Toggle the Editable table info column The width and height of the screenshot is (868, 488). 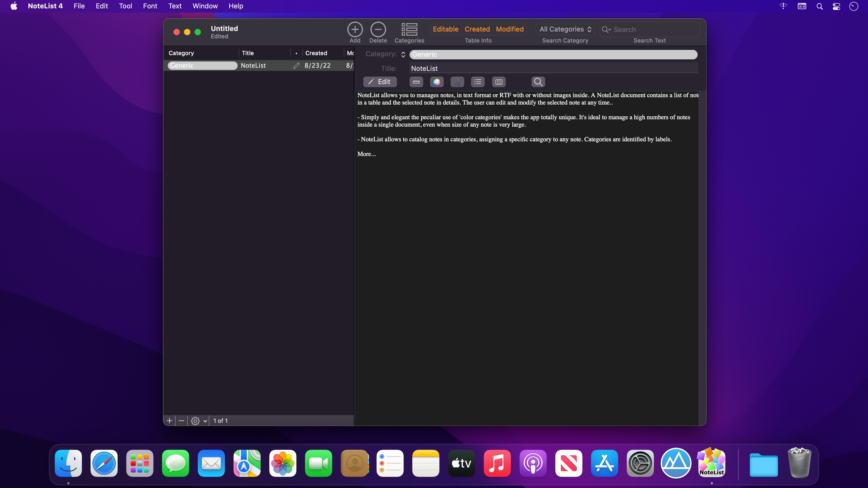pyautogui.click(x=446, y=29)
